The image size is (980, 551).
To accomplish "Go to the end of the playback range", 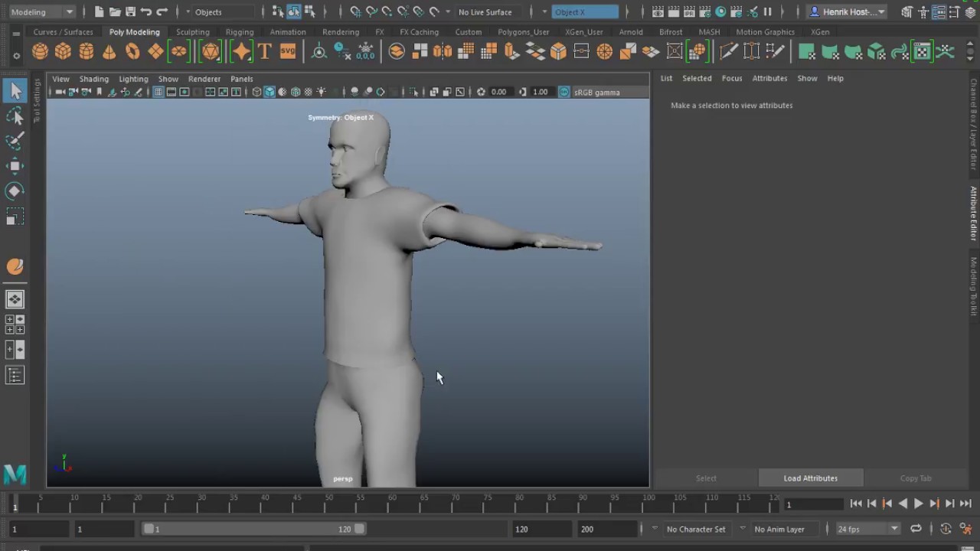I will pyautogui.click(x=965, y=504).
